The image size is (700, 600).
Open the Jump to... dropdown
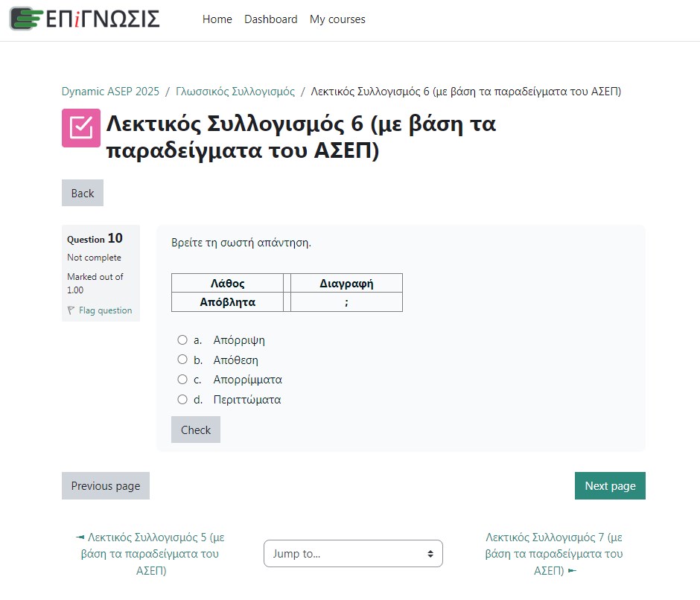353,554
